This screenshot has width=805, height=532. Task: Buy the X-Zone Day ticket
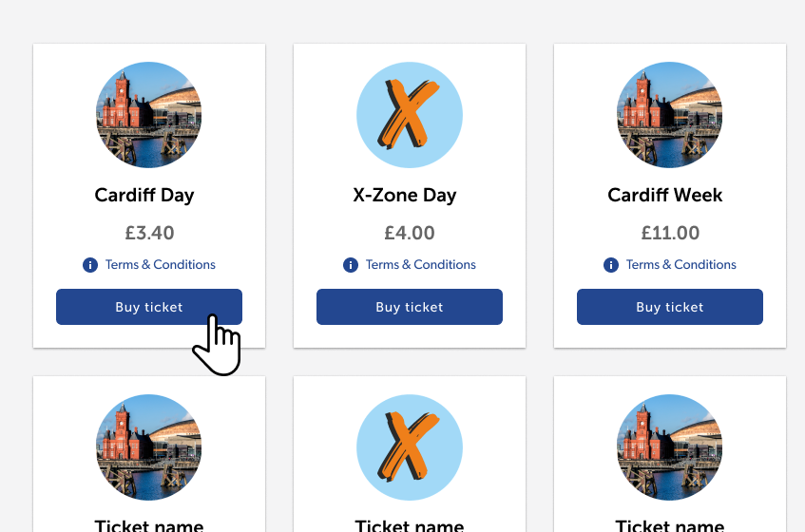click(x=410, y=307)
